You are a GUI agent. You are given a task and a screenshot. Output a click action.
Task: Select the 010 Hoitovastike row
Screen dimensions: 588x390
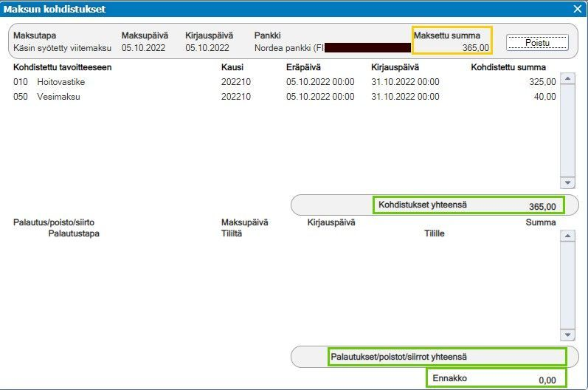(x=285, y=82)
